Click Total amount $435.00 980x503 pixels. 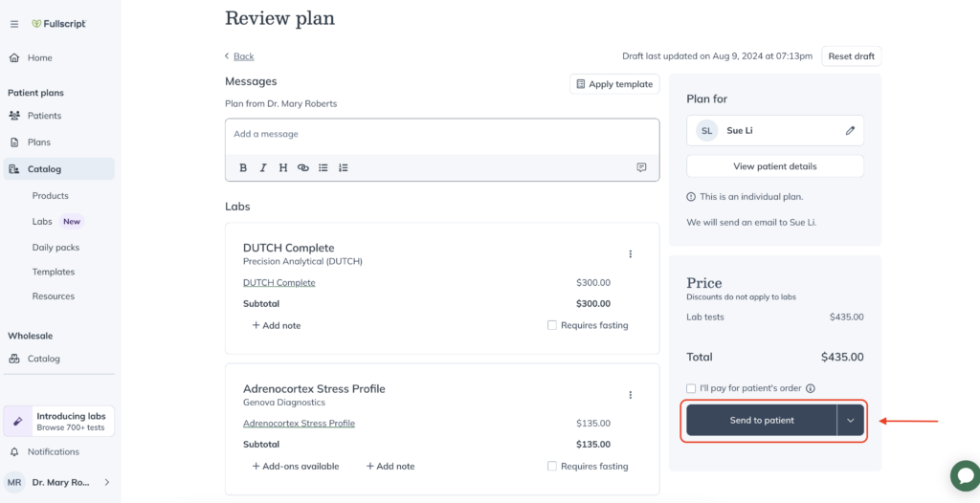[842, 358]
